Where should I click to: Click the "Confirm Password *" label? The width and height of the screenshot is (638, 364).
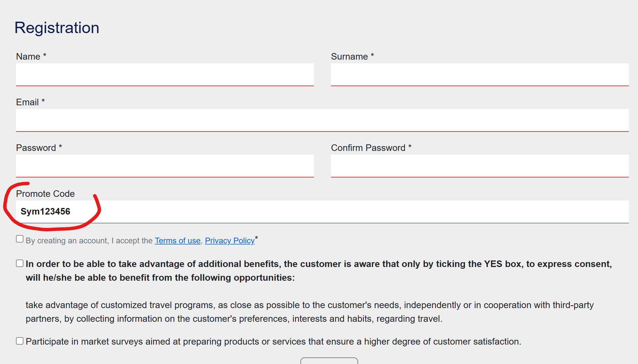coord(371,148)
